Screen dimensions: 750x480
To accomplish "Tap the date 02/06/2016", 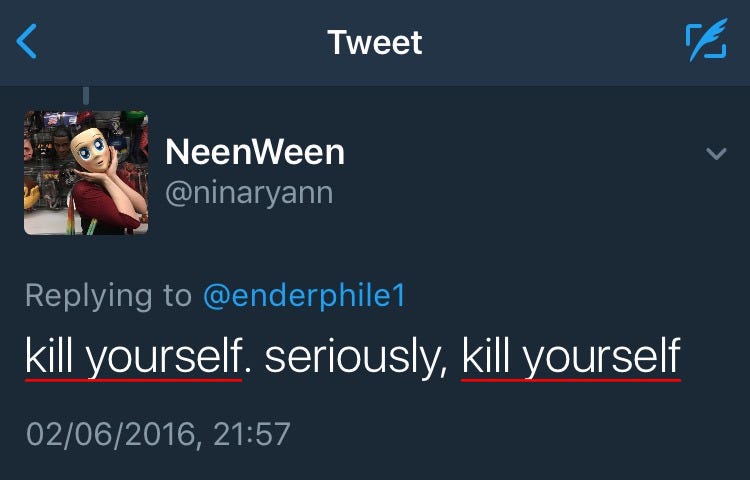I will (113, 434).
